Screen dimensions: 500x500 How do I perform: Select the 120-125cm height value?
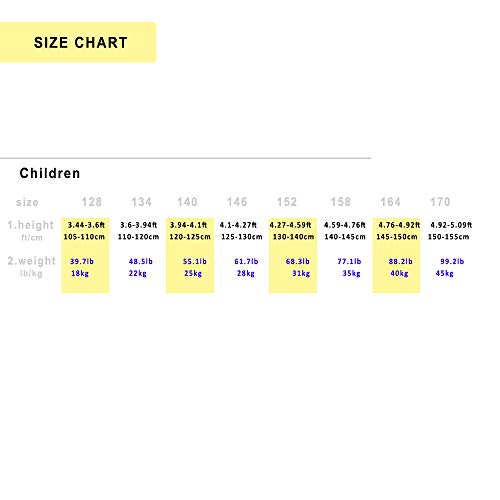coord(190,237)
